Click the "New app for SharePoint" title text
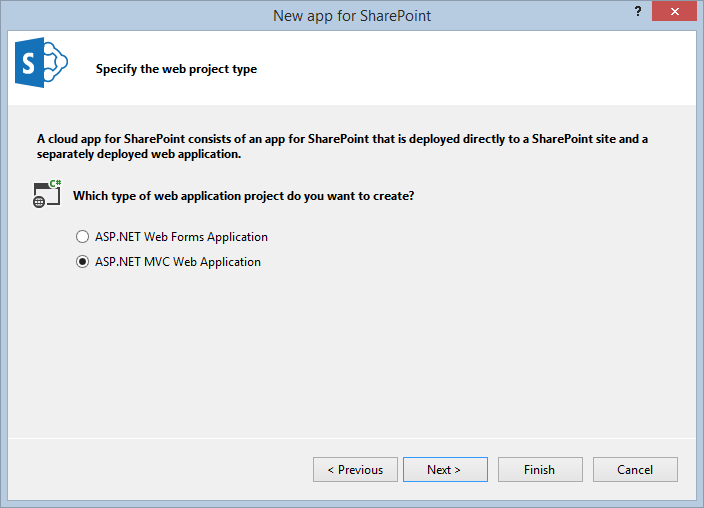Screen dimensions: 704x508 (x=352, y=16)
